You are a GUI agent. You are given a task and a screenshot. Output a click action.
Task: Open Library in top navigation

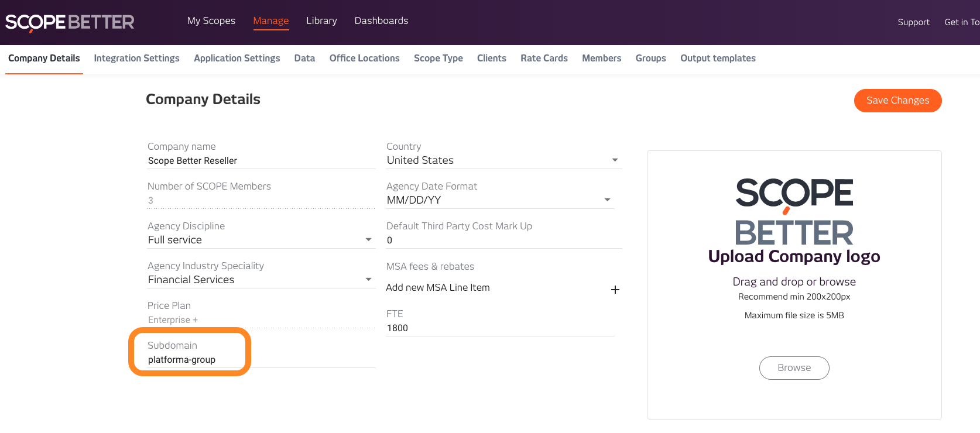321,20
